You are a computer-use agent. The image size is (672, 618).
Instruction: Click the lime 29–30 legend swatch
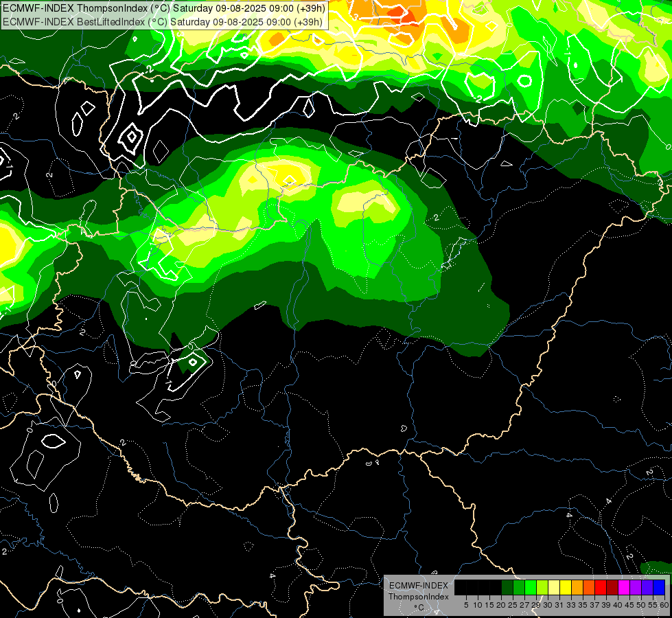coord(542,587)
